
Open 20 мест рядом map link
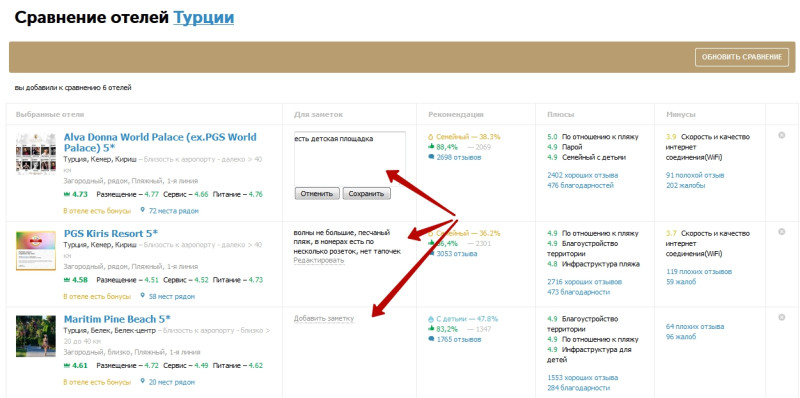171,382
